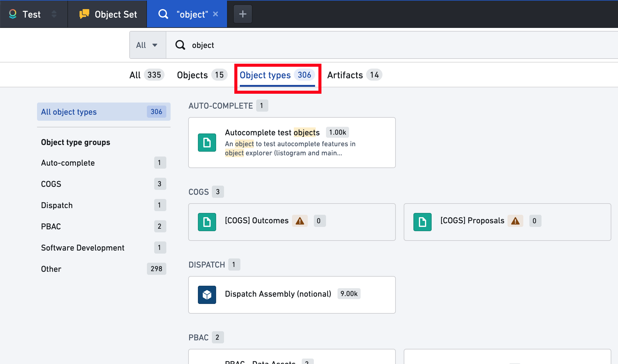Click the DISPATCH section heading

pos(207,265)
